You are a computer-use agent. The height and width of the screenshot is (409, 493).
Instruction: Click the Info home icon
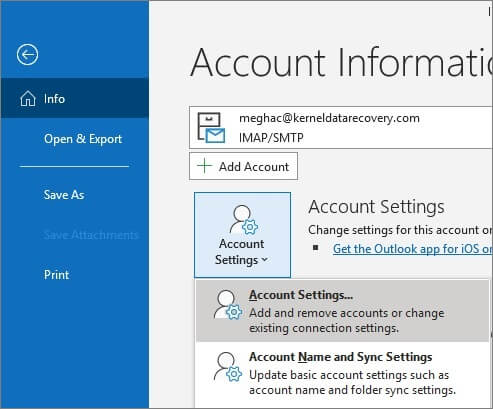point(28,99)
